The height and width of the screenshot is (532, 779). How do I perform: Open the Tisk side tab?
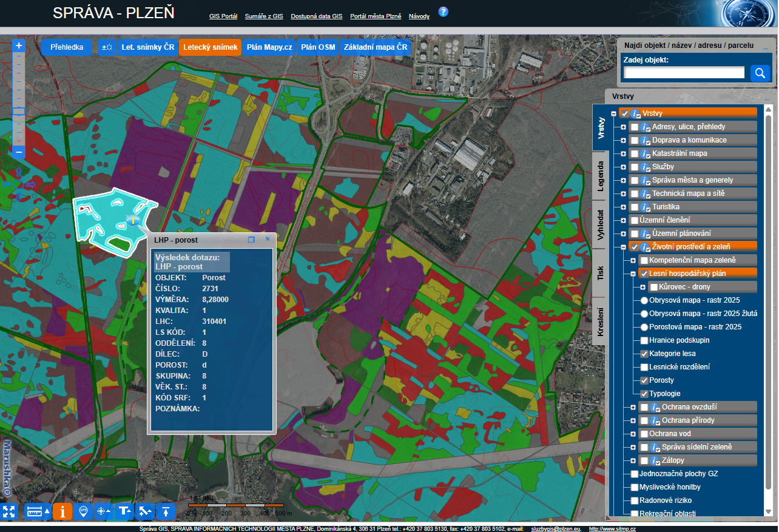[x=599, y=272]
